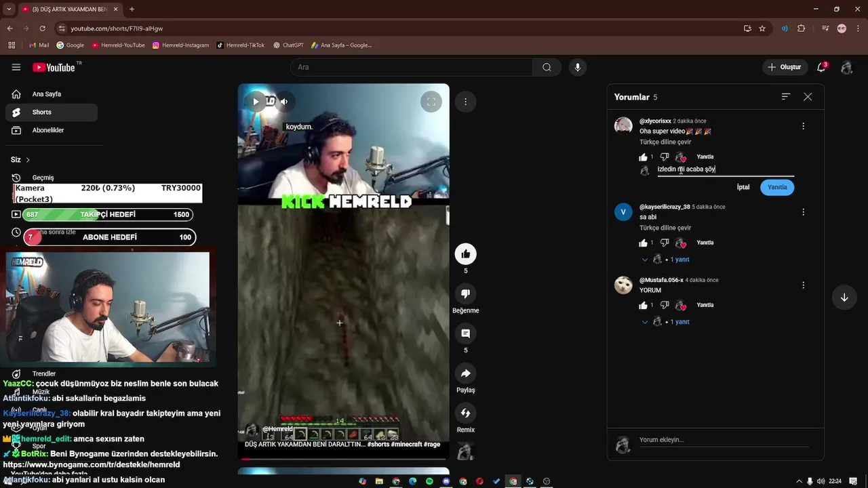Open the taskbar volume icon
Image resolution: width=868 pixels, height=488 pixels.
pos(821,481)
